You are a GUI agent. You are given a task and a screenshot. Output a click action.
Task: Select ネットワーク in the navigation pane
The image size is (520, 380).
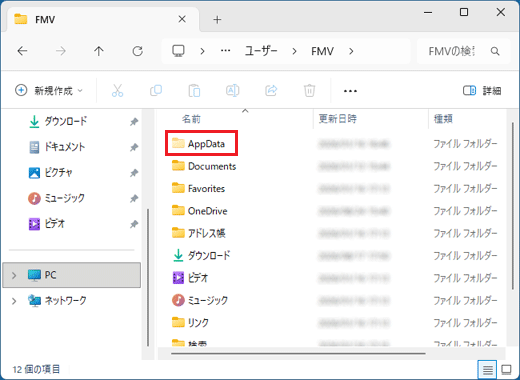(66, 301)
